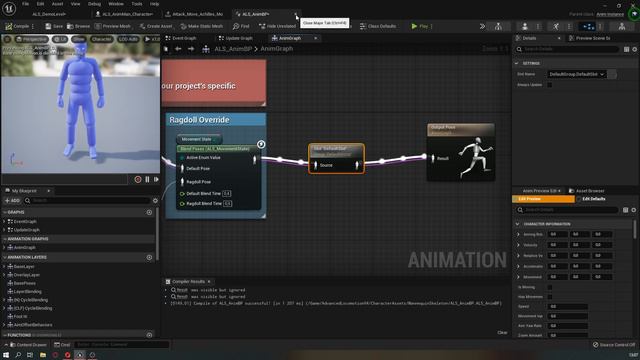Open Find in blueprint
640x360 pixels.
click(241, 26)
